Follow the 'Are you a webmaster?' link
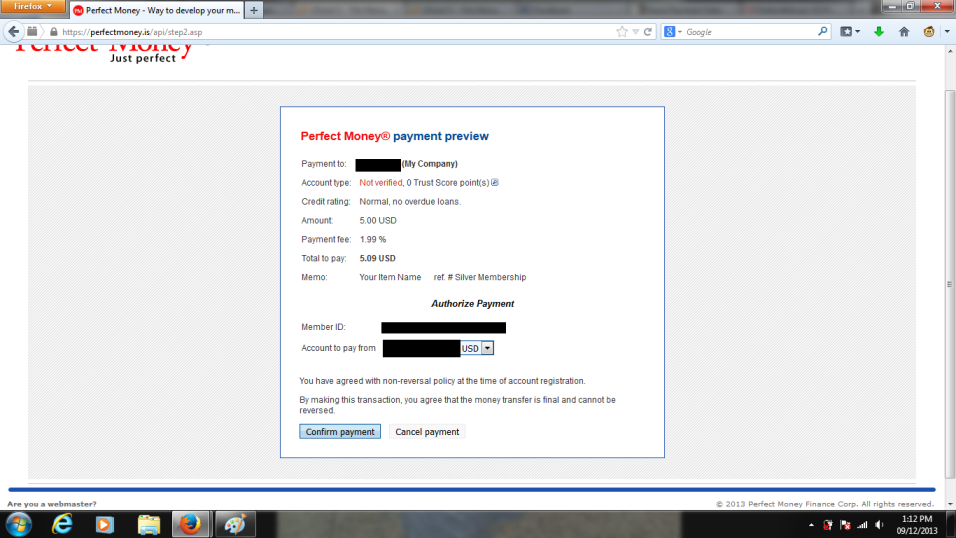Viewport: 956px width, 538px height. tap(52, 504)
